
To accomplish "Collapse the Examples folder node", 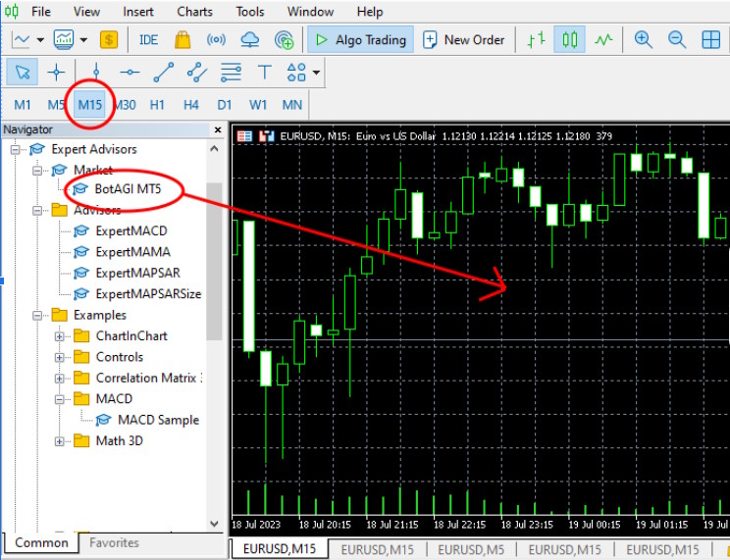I will click(37, 316).
